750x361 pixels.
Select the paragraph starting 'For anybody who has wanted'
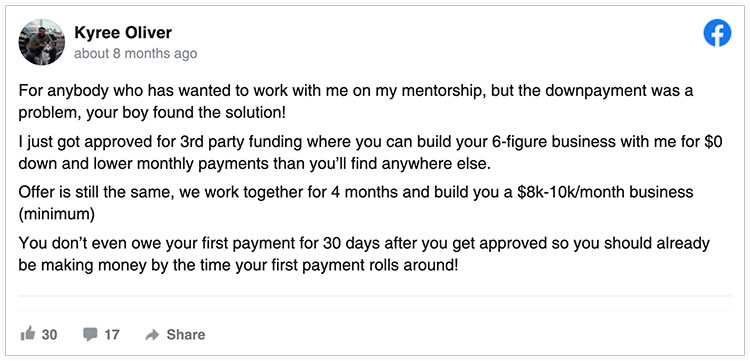tap(356, 102)
